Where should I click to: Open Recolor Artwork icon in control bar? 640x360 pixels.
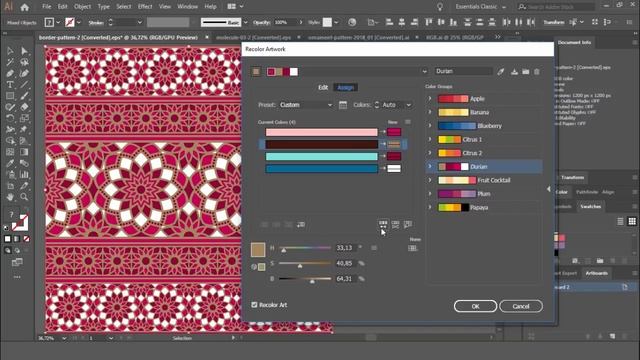coord(352,22)
